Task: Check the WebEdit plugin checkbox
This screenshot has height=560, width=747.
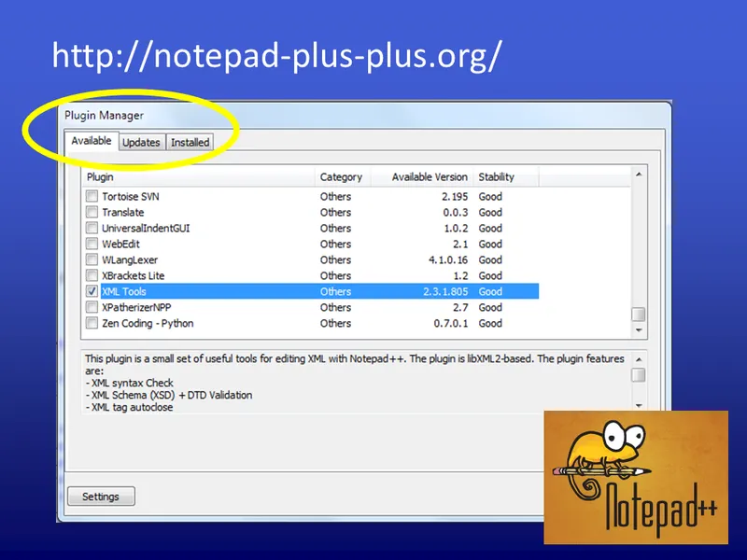Action: tap(92, 244)
